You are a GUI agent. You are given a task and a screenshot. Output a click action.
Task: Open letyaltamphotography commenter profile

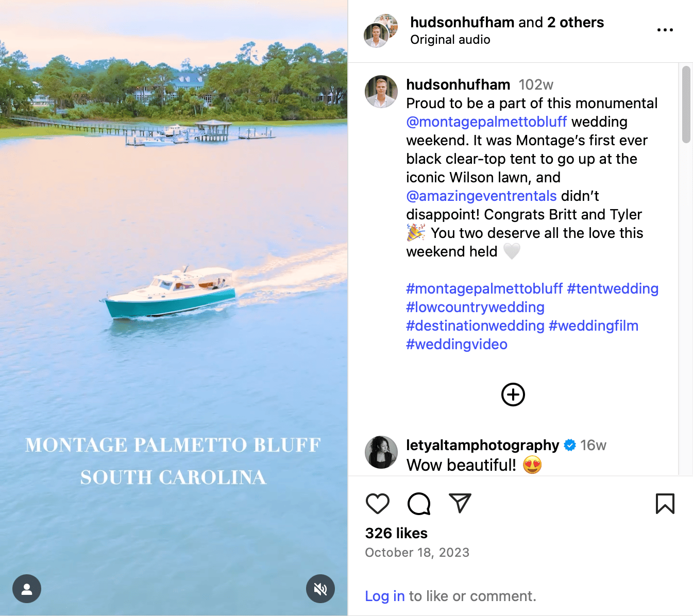[482, 445]
